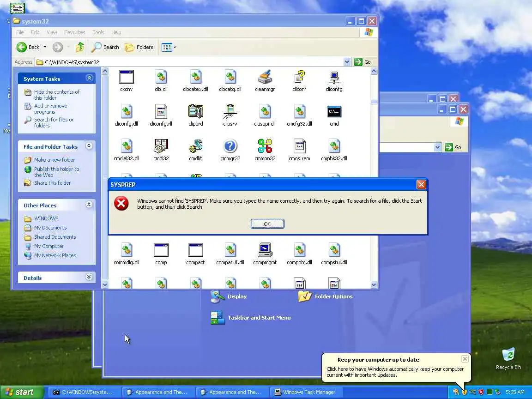This screenshot has width=532, height=399.
Task: Open the cliconfg network utility icon
Action: coord(334,77)
